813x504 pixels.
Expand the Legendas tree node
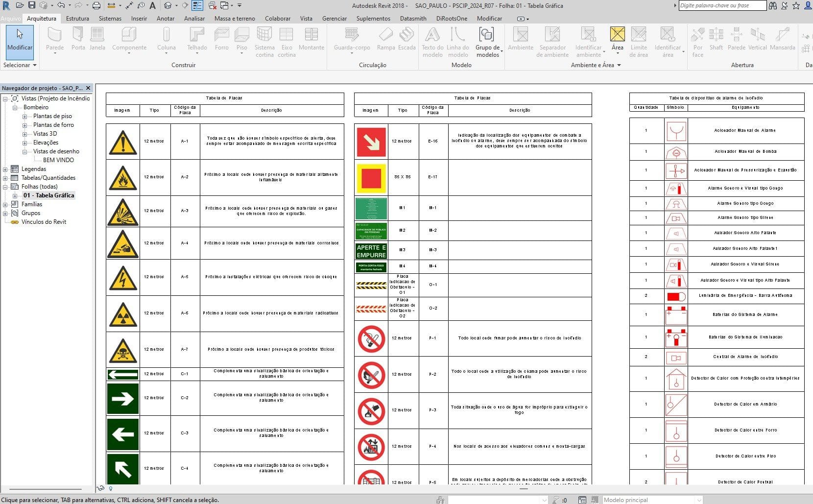pos(5,169)
